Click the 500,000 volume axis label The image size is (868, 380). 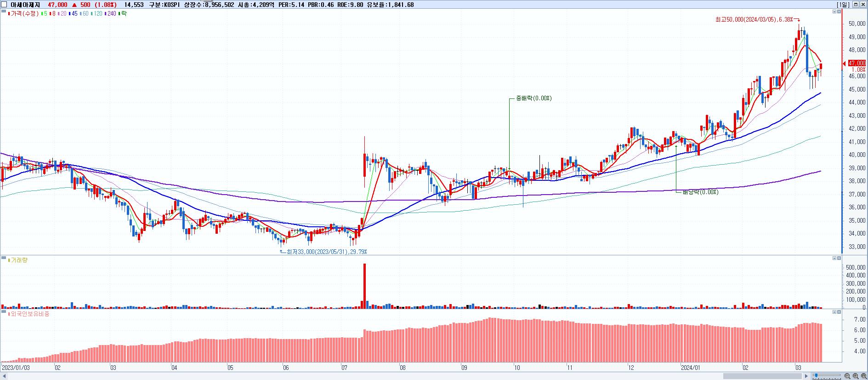tap(856, 267)
